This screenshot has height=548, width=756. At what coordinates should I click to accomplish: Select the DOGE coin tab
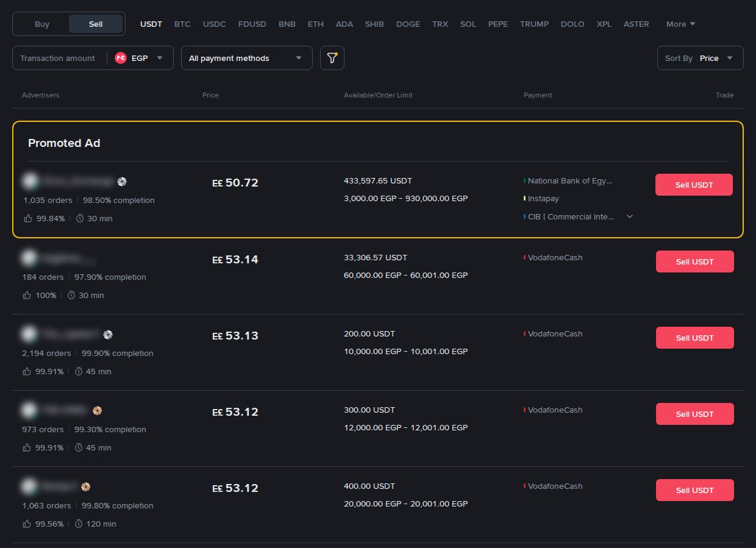[x=408, y=24]
